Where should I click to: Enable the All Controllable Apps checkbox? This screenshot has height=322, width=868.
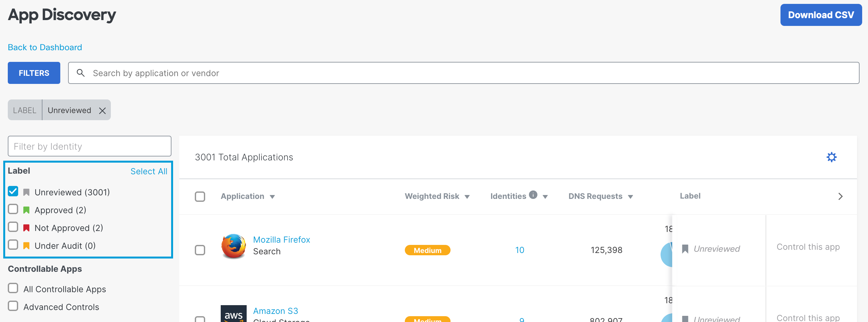(x=13, y=288)
